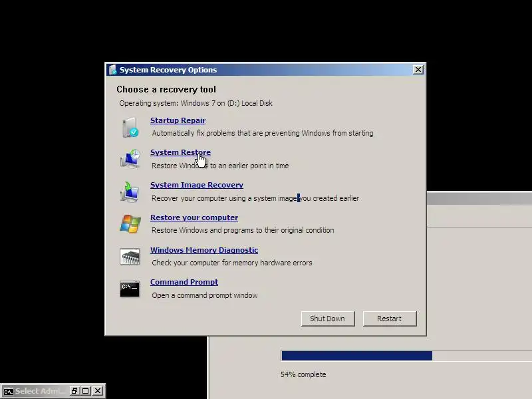This screenshot has height=399, width=532.
Task: Choose System Image Recovery link
Action: pos(197,185)
